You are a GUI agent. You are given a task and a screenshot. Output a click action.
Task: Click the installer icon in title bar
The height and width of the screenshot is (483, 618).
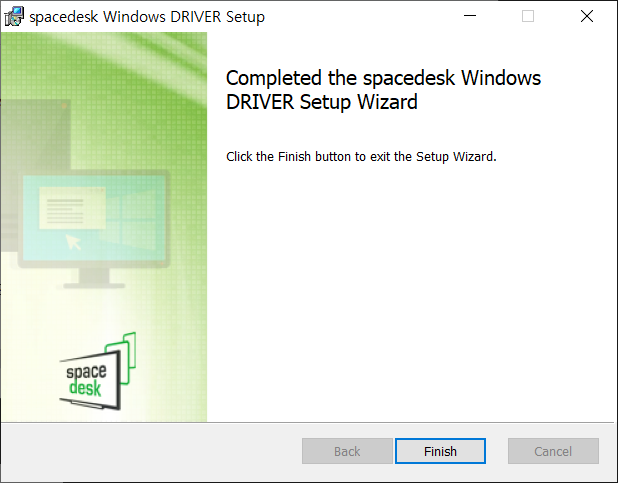point(14,17)
